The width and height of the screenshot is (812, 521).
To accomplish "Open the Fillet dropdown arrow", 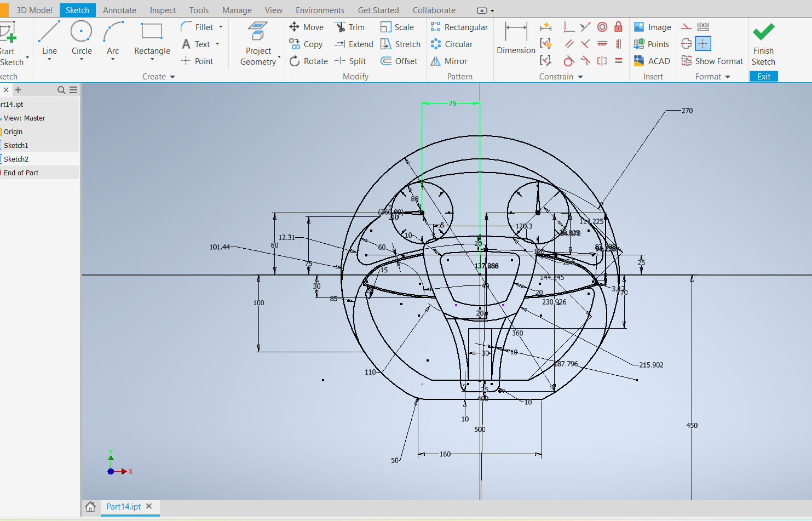I will [x=221, y=27].
